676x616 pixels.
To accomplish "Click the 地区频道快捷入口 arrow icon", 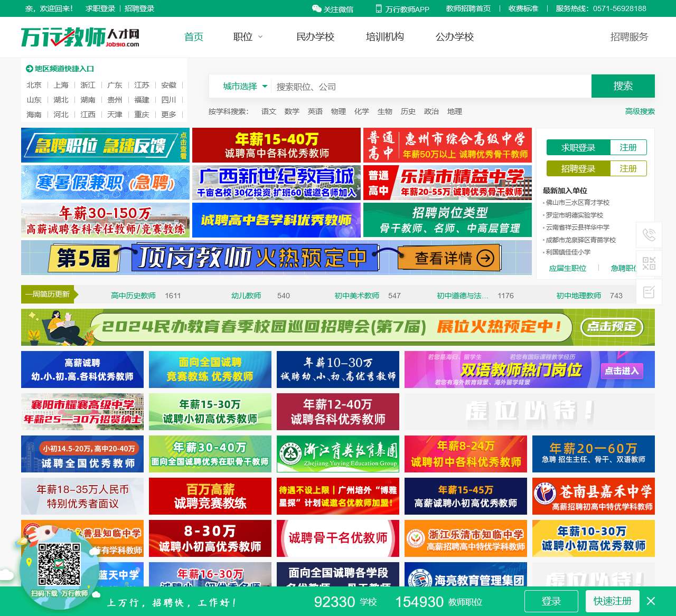I will (29, 69).
